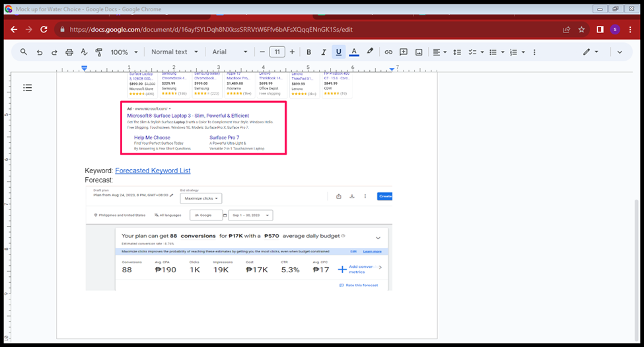Activate the paint format roller
This screenshot has width=644, height=347.
pos(99,52)
